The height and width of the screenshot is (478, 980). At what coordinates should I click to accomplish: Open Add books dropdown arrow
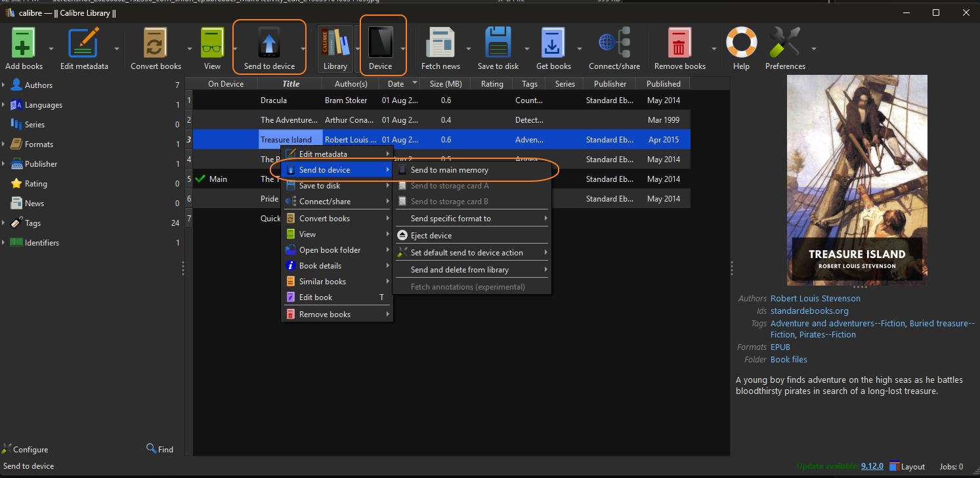(51, 49)
